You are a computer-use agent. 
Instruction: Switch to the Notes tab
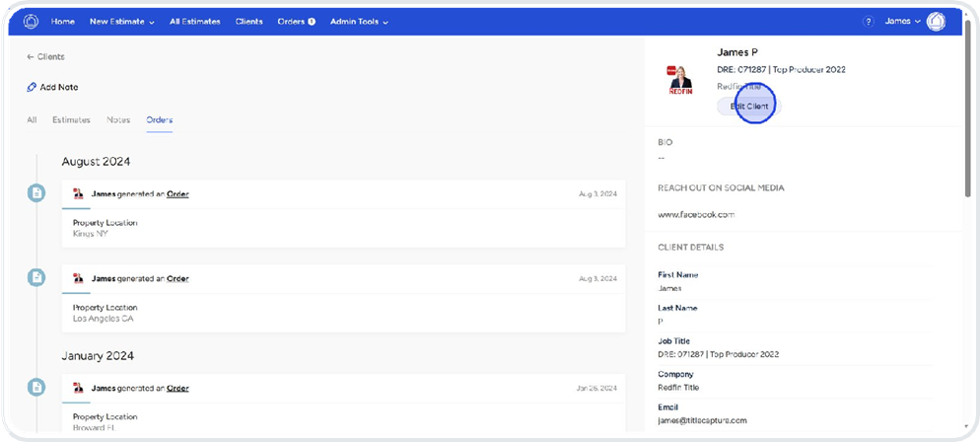pos(118,119)
